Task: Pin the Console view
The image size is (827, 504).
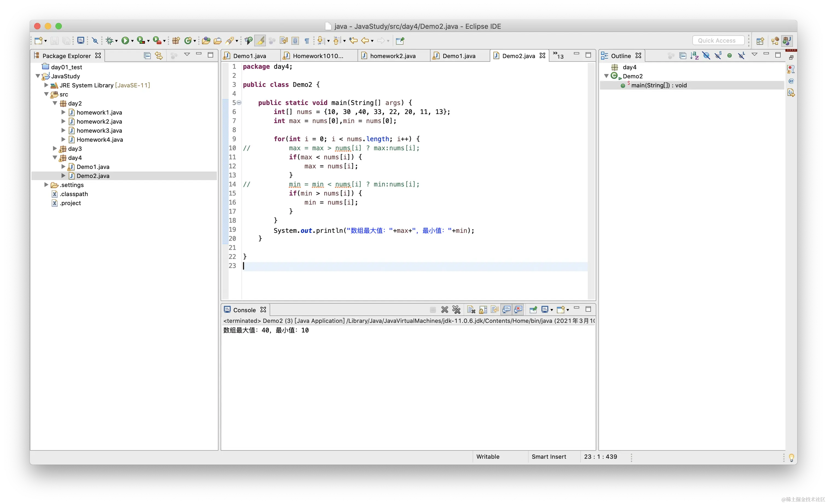Action: pyautogui.click(x=533, y=309)
